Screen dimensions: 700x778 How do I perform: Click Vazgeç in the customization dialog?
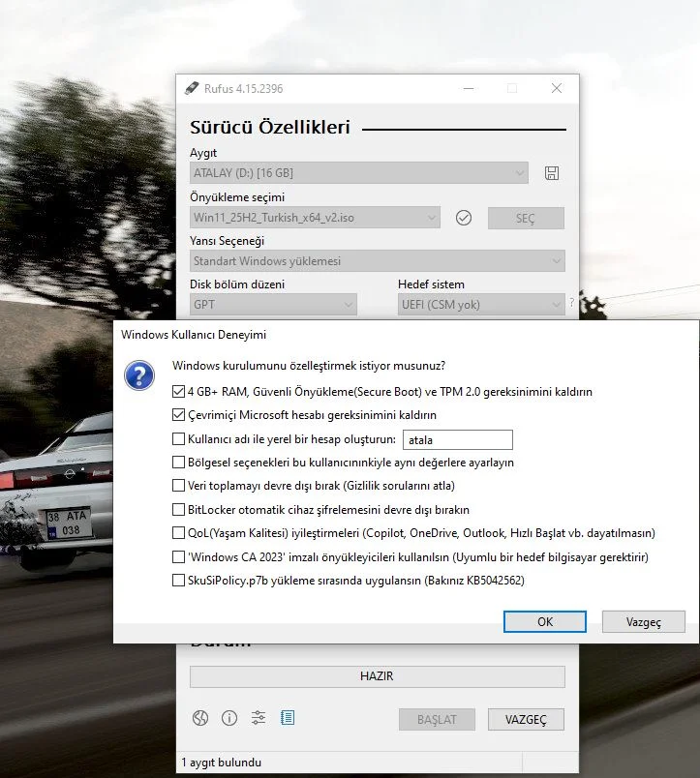pyautogui.click(x=644, y=621)
